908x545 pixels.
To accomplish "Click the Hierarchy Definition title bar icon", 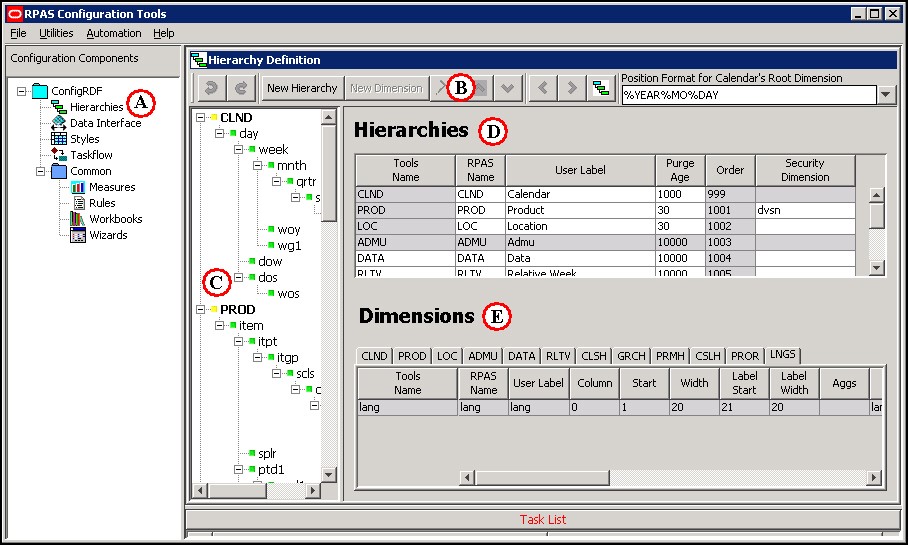I will (199, 60).
